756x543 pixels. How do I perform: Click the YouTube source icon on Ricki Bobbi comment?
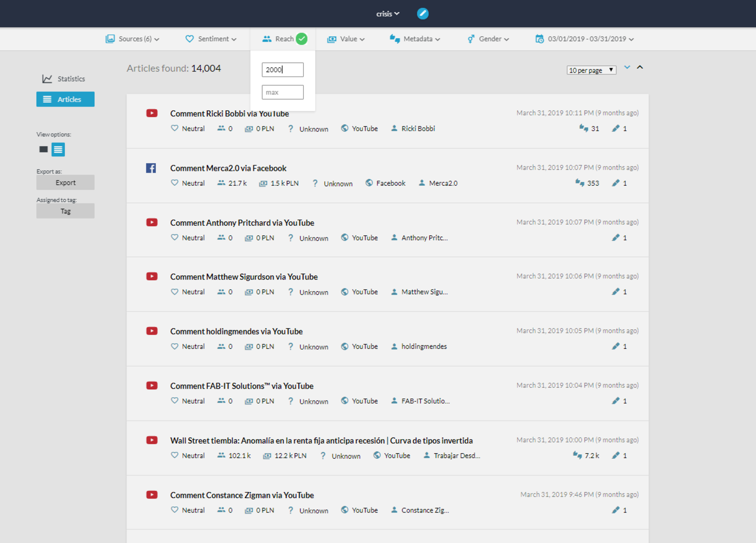[344, 128]
